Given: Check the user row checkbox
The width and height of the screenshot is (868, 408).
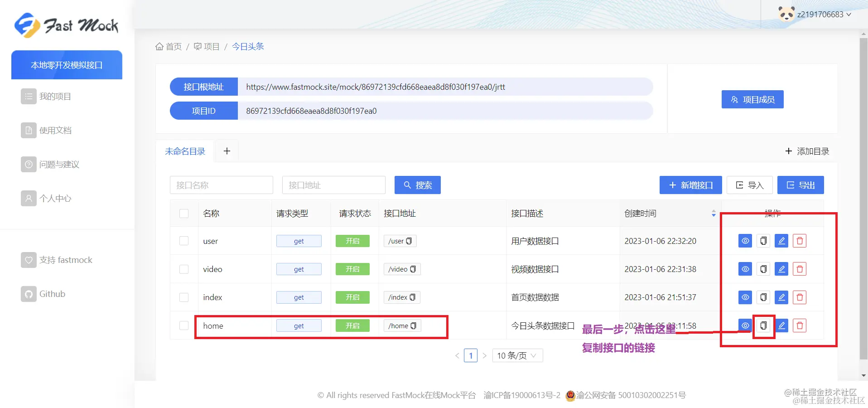Looking at the screenshot, I should (x=184, y=241).
